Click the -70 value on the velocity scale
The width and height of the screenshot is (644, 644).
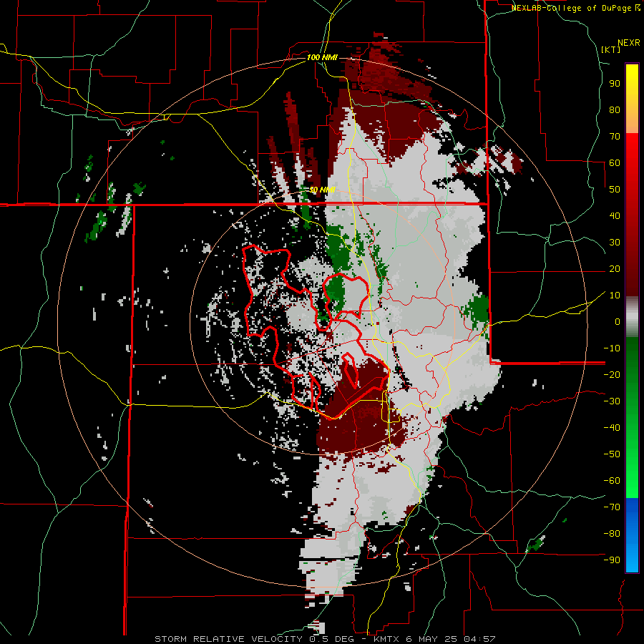(x=612, y=507)
